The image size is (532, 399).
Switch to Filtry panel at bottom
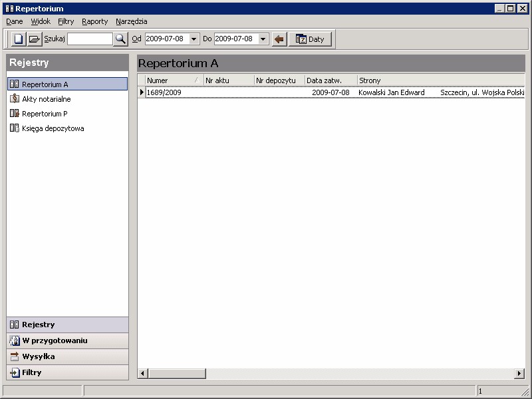[x=31, y=372]
